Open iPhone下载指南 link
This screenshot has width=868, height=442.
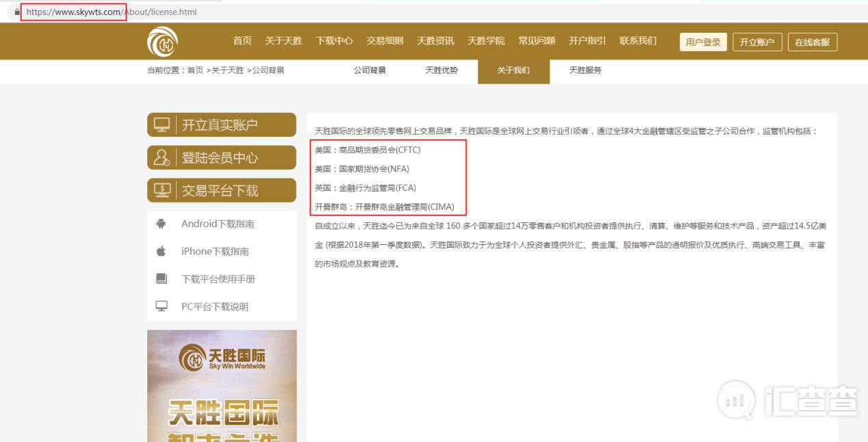click(215, 251)
